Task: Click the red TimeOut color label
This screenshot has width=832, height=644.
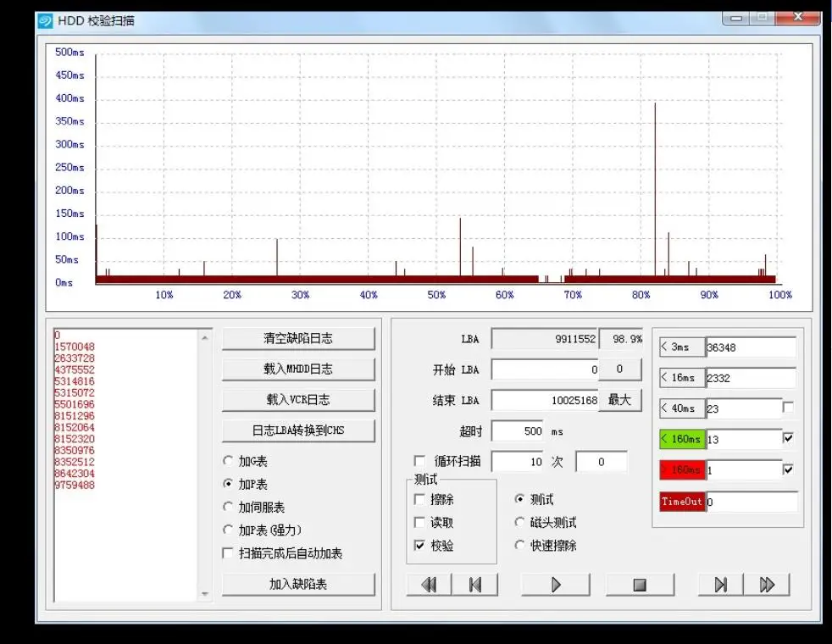Action: click(x=682, y=502)
